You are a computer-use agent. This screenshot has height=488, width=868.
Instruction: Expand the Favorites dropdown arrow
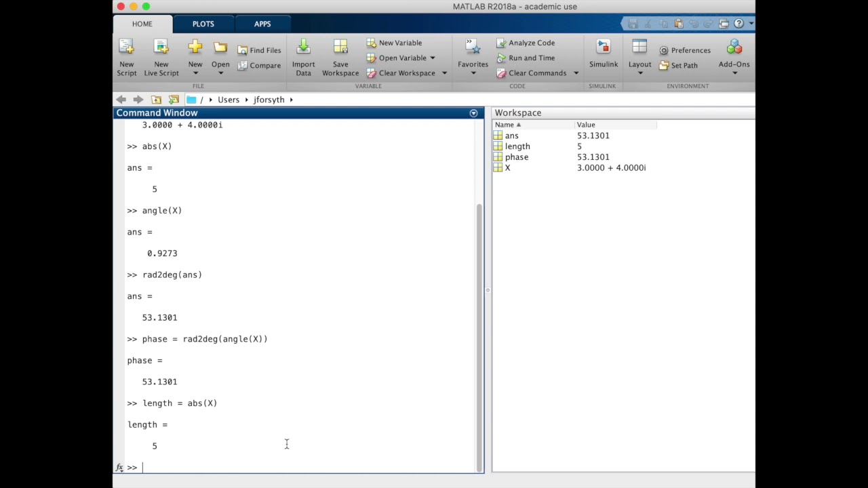(473, 73)
